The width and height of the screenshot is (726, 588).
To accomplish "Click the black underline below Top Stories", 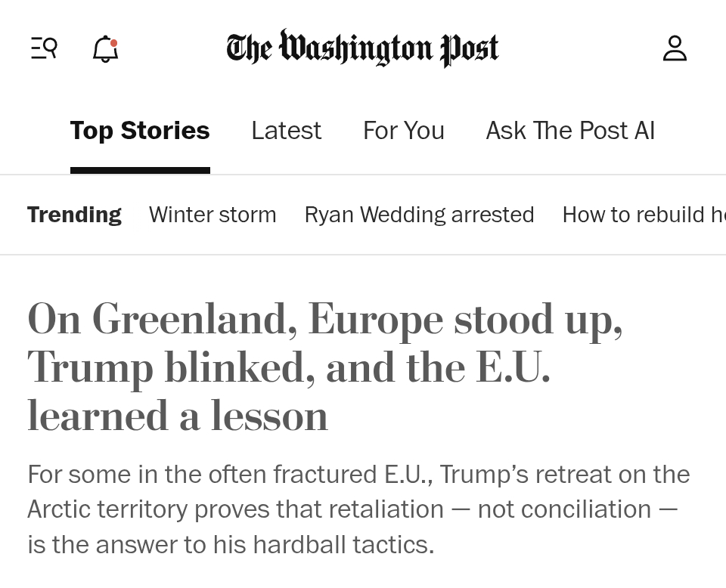I will (x=140, y=170).
